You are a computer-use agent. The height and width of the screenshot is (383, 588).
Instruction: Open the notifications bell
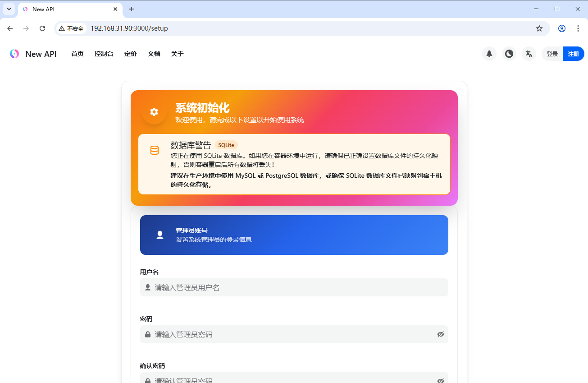click(489, 54)
